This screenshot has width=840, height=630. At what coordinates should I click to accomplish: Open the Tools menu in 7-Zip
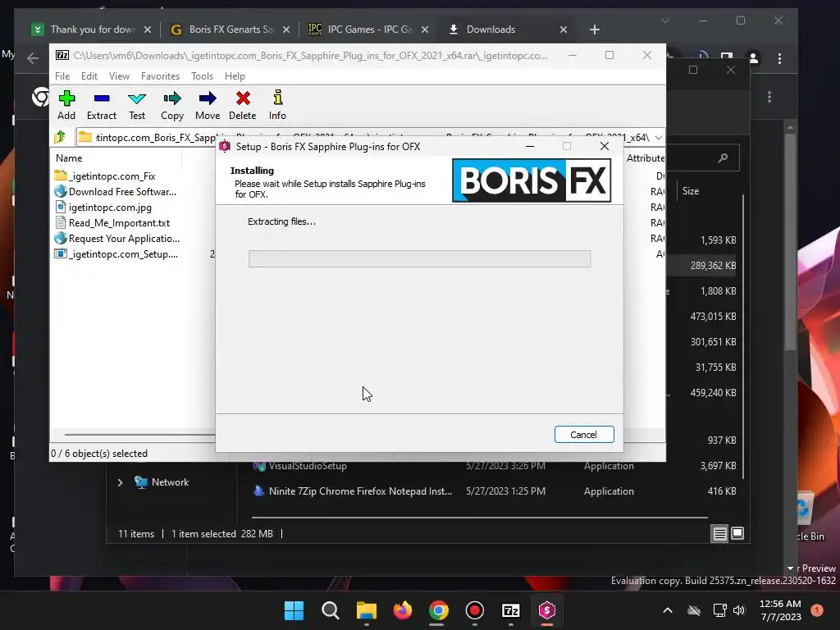tap(202, 76)
